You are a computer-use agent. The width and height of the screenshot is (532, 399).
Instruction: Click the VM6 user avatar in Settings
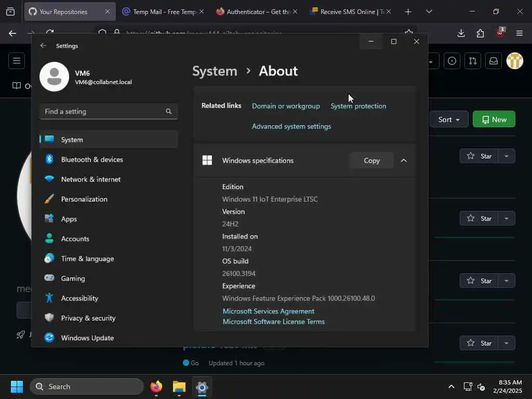pos(54,77)
